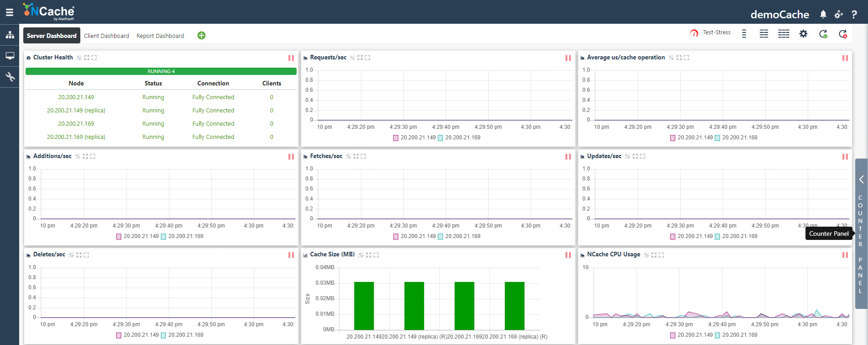Click the RUNNING 4 status bar
Viewport: 868px width, 345px height.
pos(161,71)
